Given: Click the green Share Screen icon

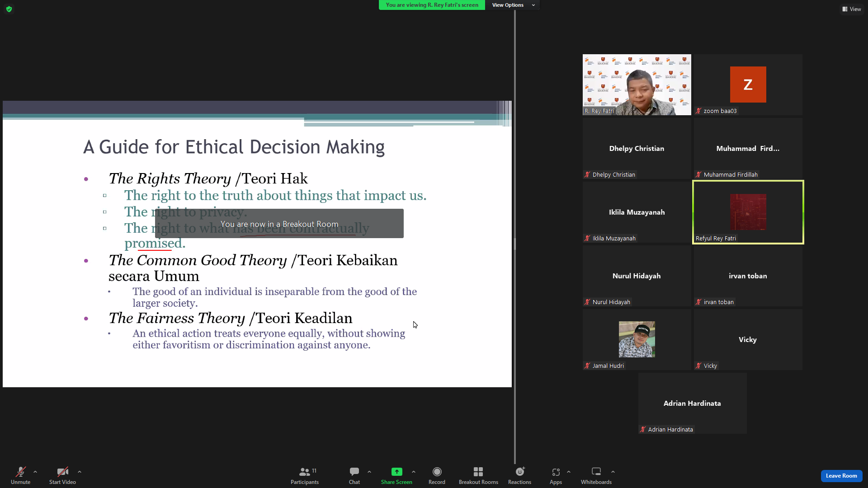Looking at the screenshot, I should click(396, 472).
